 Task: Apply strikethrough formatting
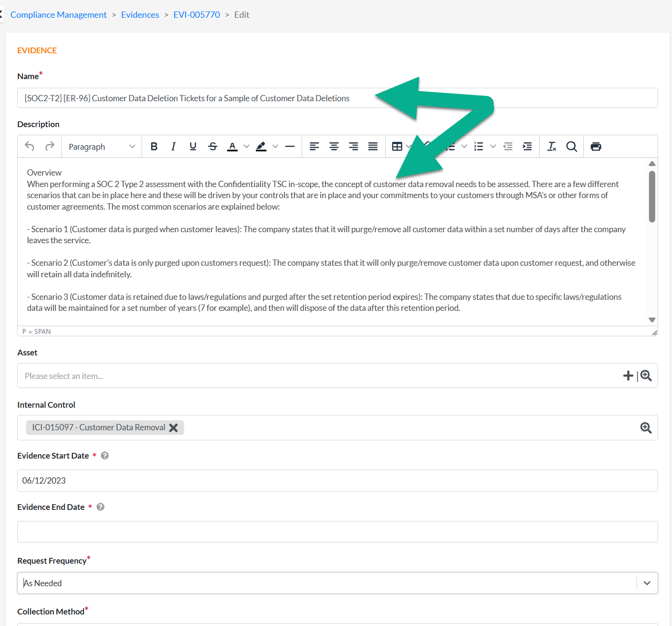pos(213,146)
